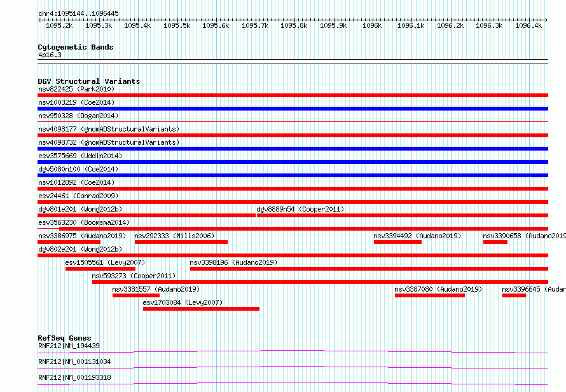Open nsv3394492 (Audano2019) variant label

[417, 236]
